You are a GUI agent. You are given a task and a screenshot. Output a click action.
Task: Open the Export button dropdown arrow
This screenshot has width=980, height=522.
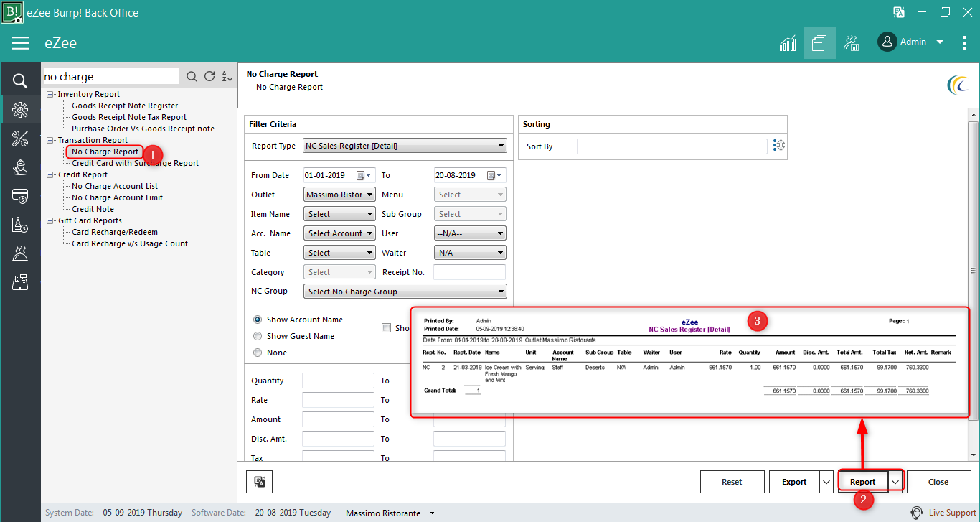click(x=826, y=482)
